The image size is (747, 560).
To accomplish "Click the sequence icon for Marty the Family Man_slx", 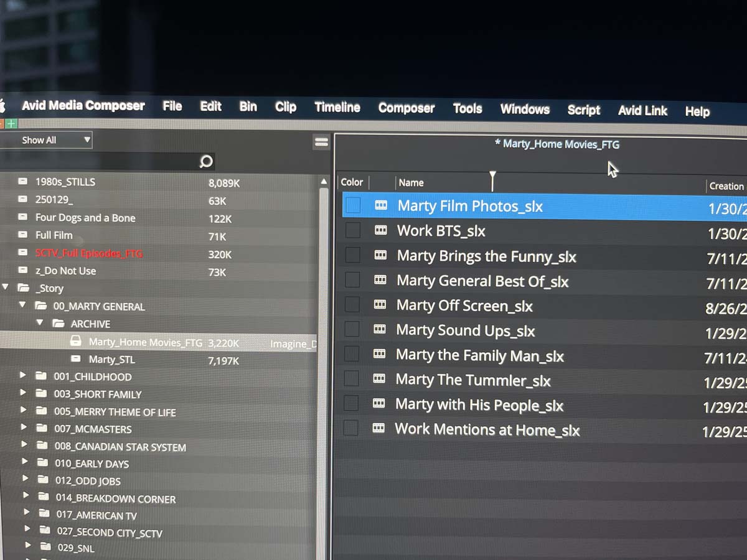I will coord(379,354).
